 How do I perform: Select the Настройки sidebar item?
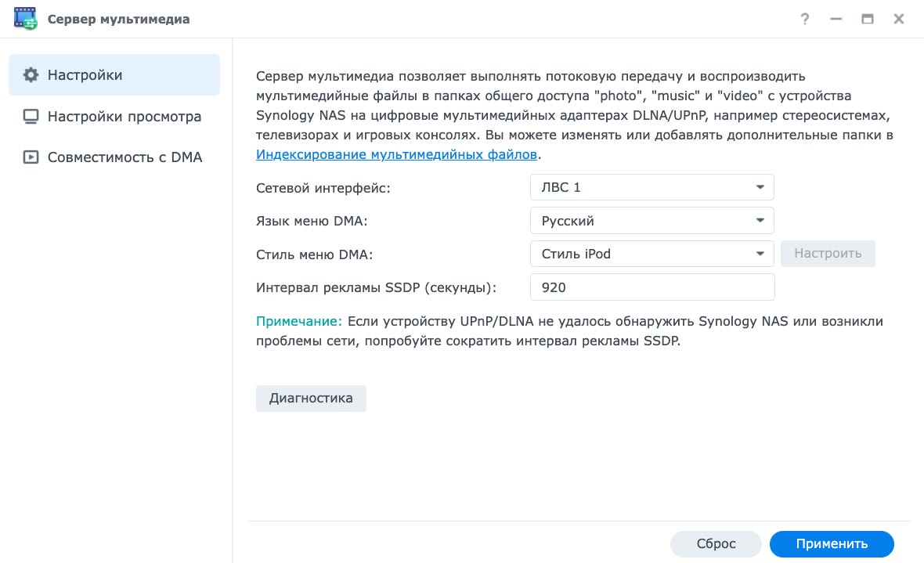pos(114,75)
